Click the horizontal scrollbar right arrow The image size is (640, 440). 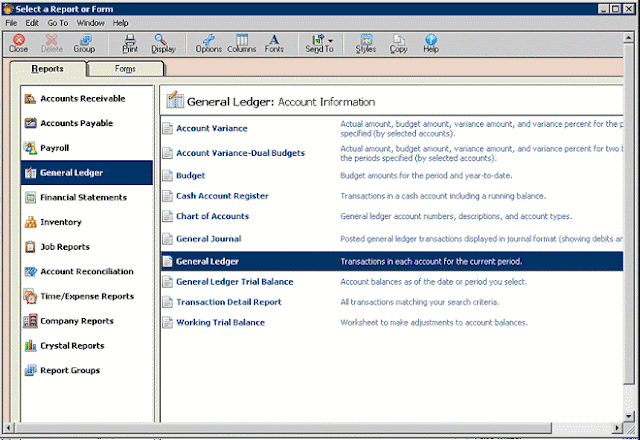617,428
